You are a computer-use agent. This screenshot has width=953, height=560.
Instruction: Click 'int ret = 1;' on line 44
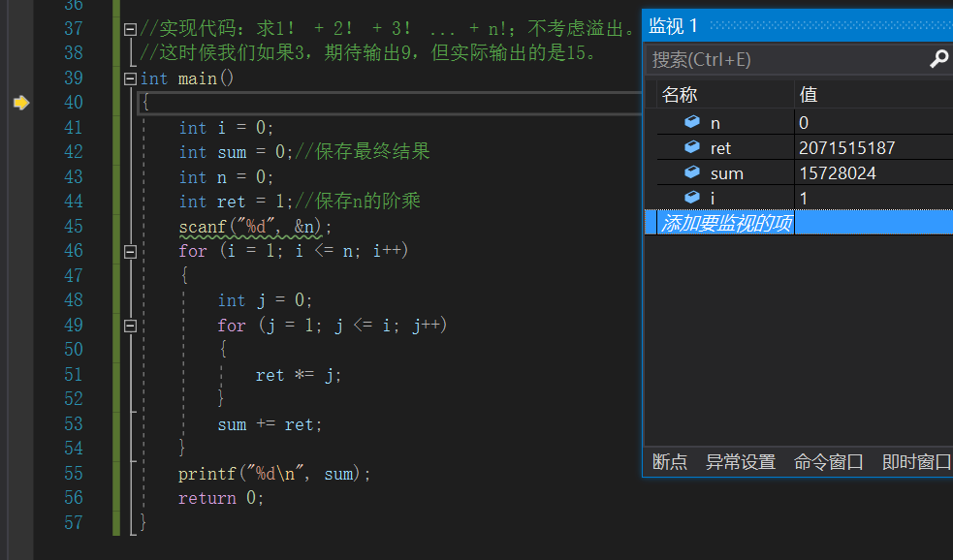pos(237,202)
